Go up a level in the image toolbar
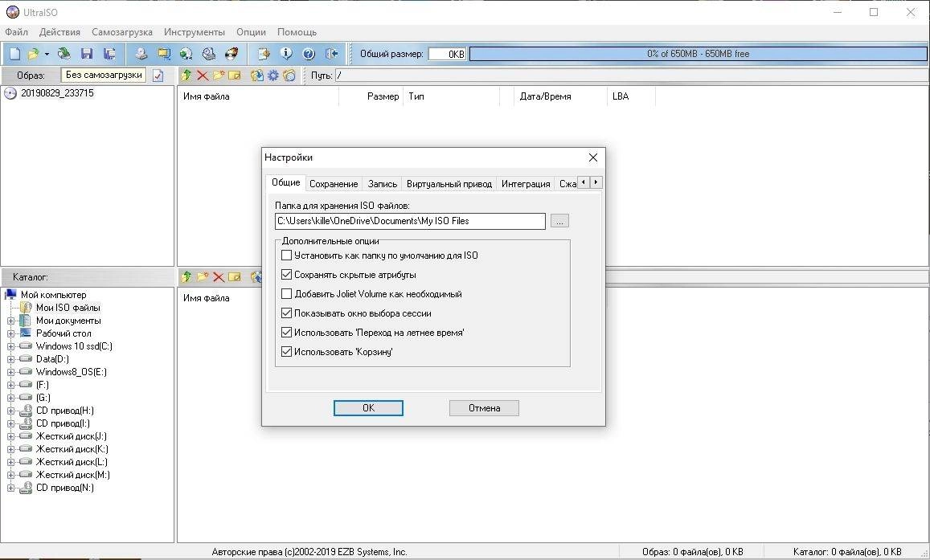 point(186,76)
